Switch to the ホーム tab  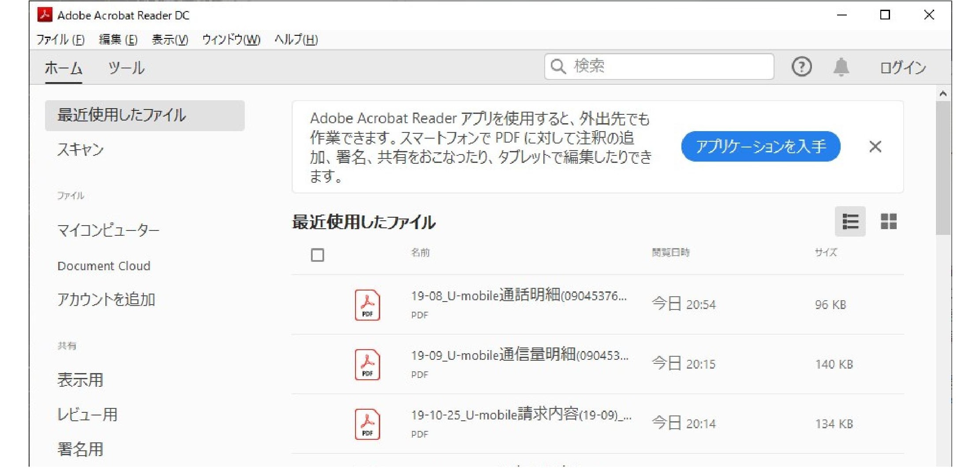(x=63, y=68)
